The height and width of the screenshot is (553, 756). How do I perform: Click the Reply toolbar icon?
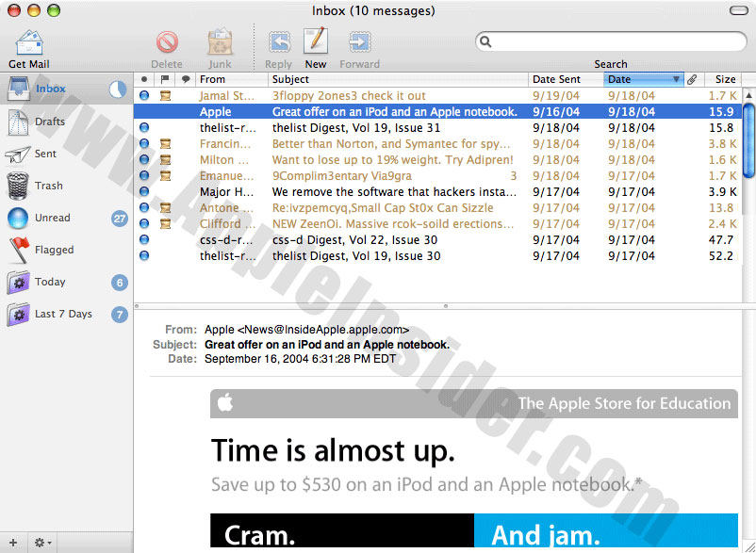coord(279,42)
